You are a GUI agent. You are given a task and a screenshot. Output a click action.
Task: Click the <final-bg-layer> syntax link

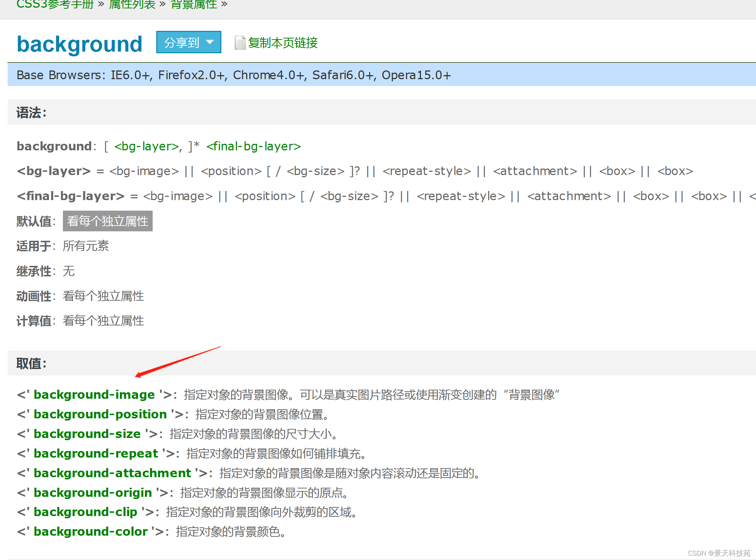tap(253, 146)
